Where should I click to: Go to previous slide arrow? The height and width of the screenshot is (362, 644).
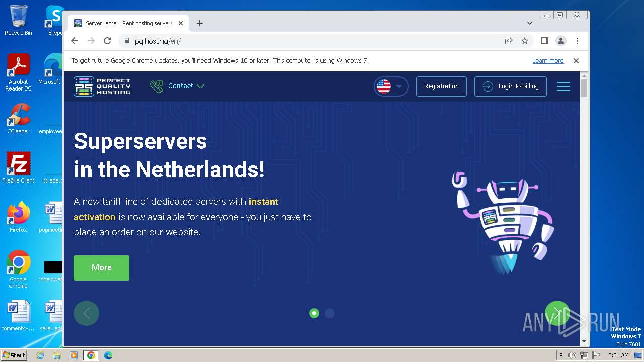87,313
